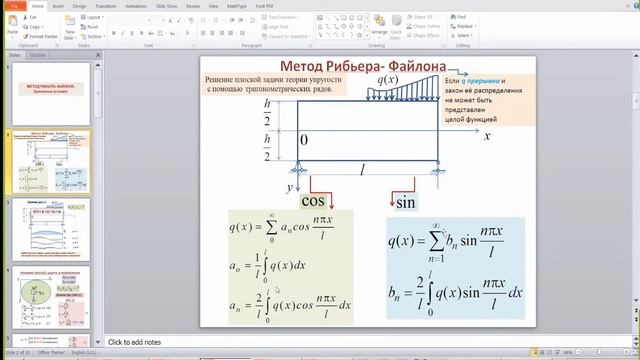Screen dimensions: 640x360
Task: Pick the star shape in shapes gallery
Action: click(x=359, y=36)
